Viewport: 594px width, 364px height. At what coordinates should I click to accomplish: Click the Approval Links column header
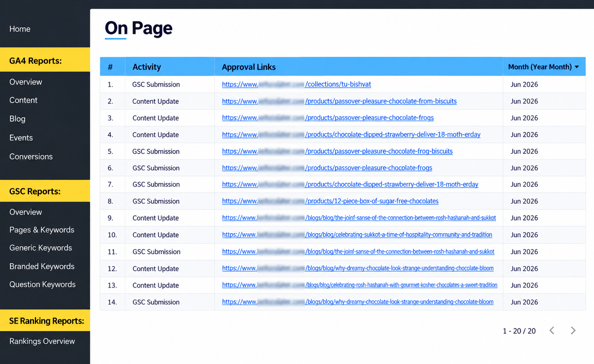[249, 67]
